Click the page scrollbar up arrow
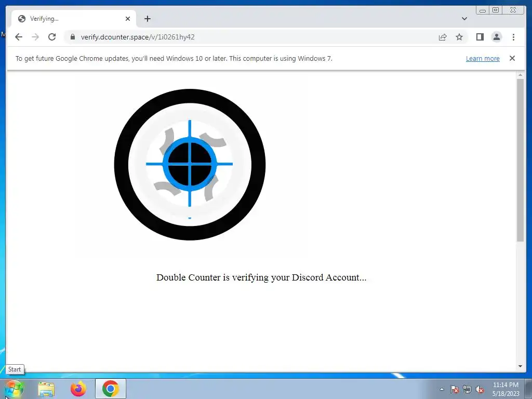The width and height of the screenshot is (532, 399). pyautogui.click(x=520, y=75)
